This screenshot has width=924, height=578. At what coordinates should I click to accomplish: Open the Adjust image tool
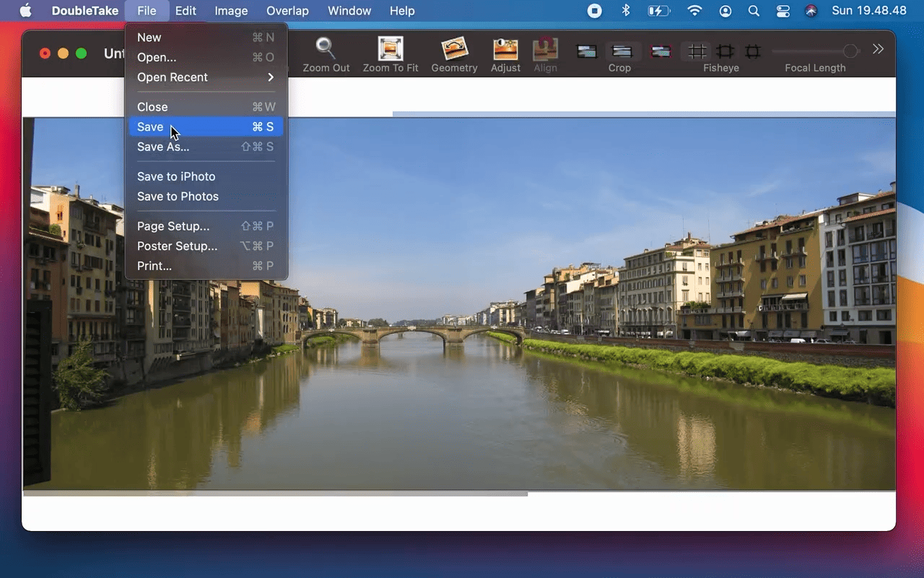click(x=505, y=49)
